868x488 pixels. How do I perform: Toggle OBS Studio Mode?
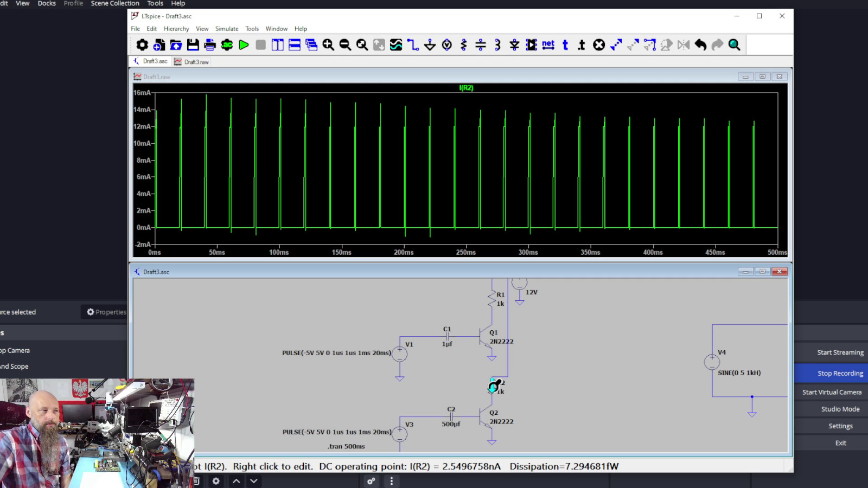(840, 409)
